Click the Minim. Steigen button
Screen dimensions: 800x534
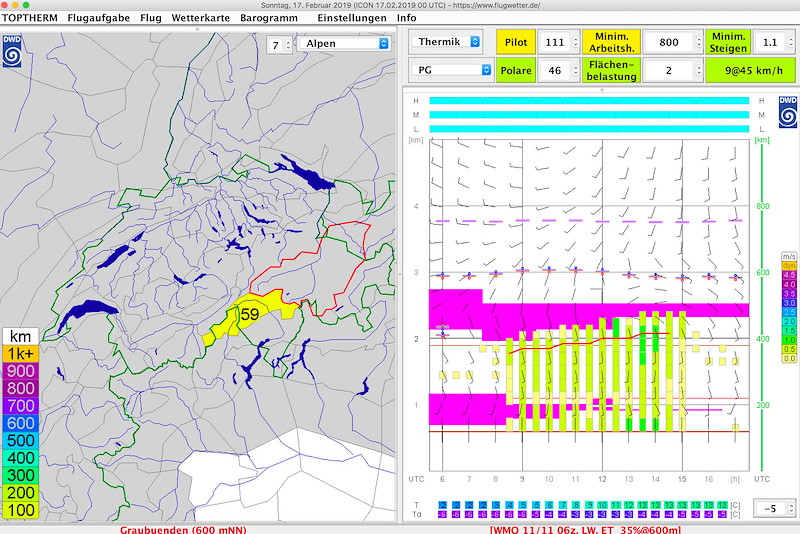(728, 42)
